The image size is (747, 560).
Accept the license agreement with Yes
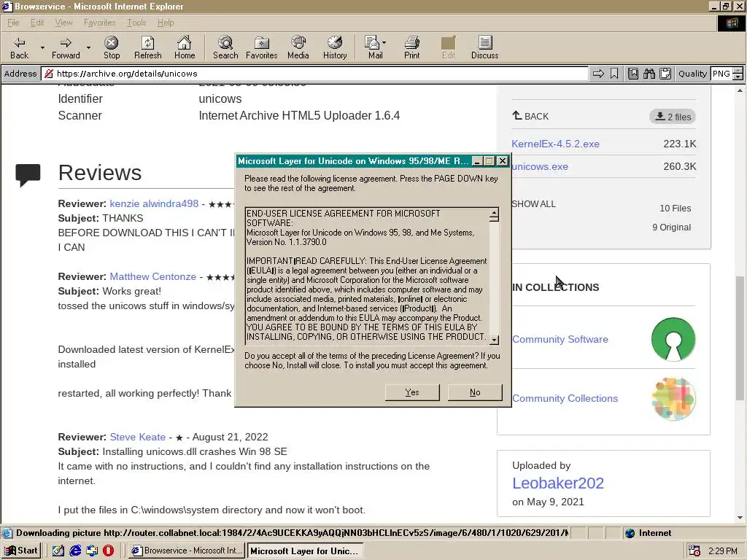coord(412,392)
